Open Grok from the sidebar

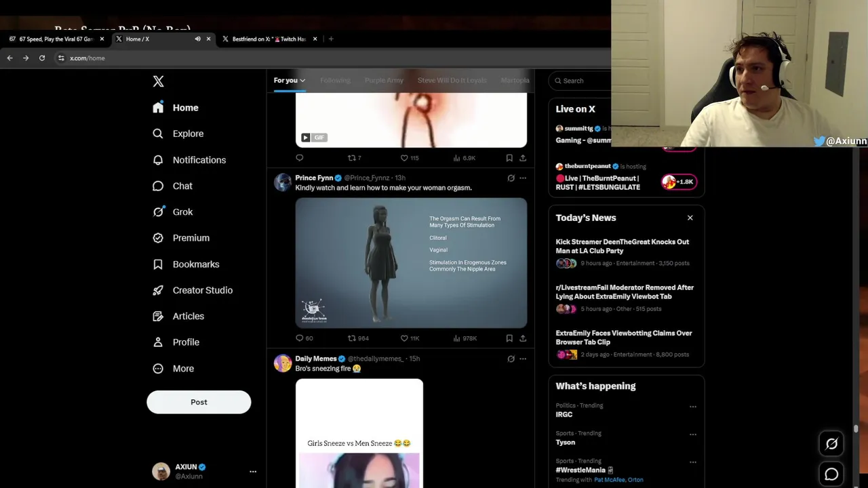coord(173,212)
